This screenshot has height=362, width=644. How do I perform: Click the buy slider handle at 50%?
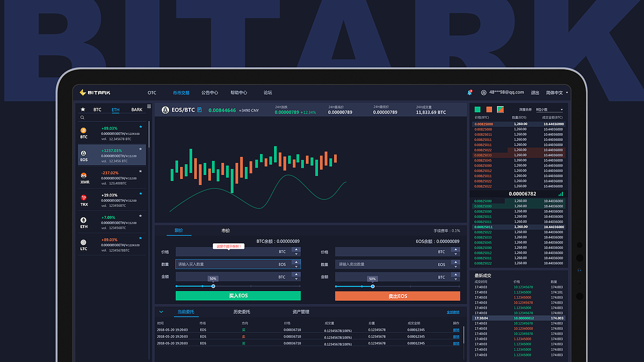[213, 286]
